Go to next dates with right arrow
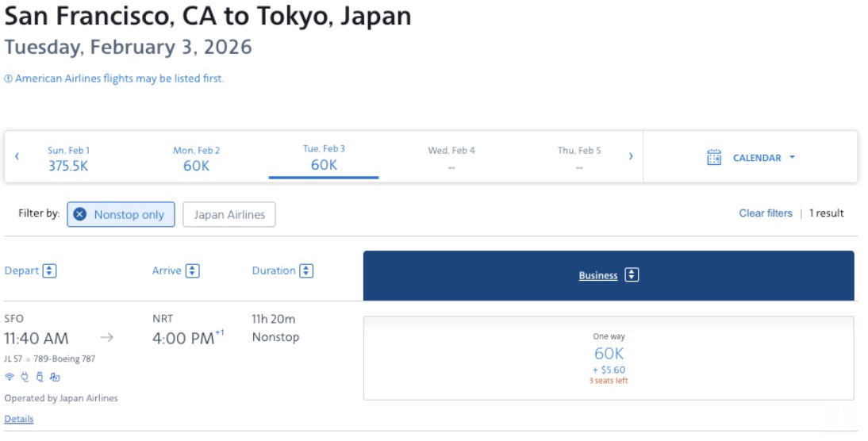 631,156
